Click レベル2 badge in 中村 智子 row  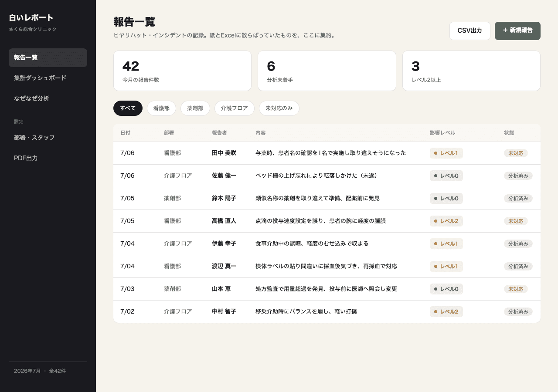click(446, 311)
